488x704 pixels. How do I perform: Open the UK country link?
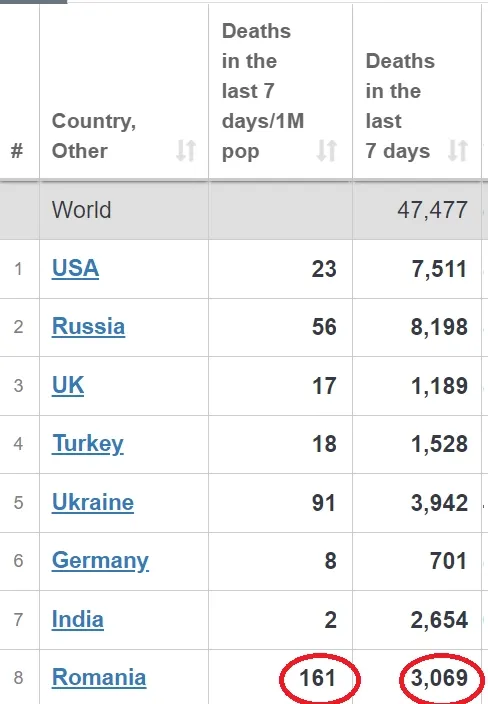(68, 385)
